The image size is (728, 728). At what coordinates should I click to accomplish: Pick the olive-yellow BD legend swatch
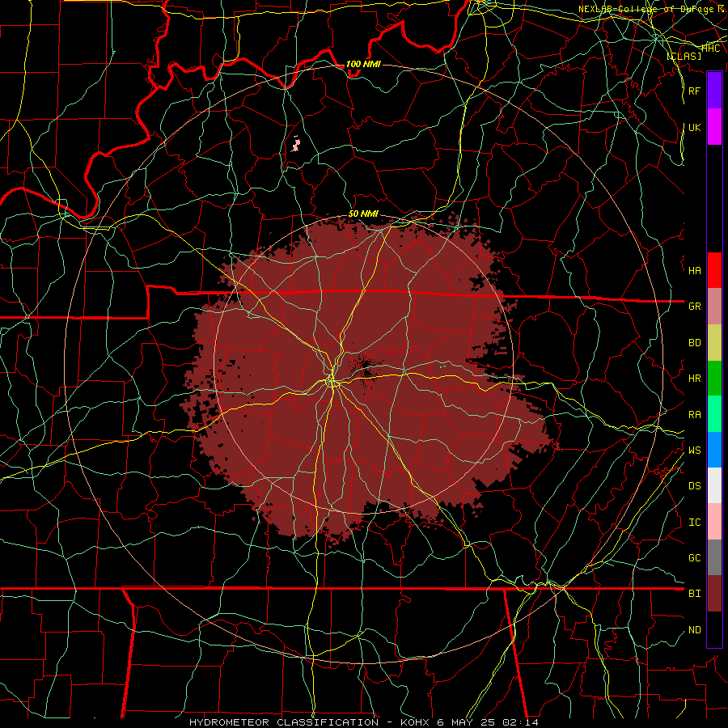coord(714,343)
